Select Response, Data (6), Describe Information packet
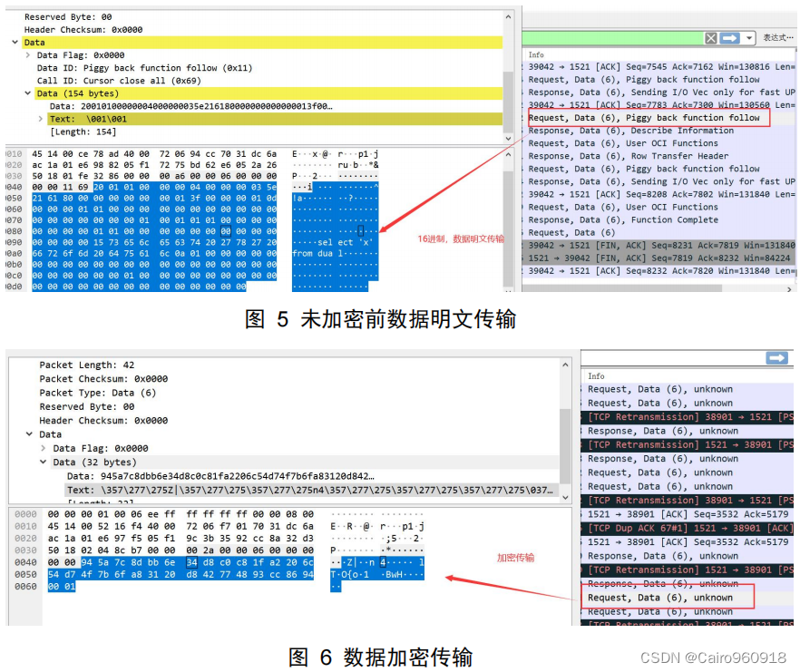Viewport: 800px width, 672px height. [x=659, y=131]
